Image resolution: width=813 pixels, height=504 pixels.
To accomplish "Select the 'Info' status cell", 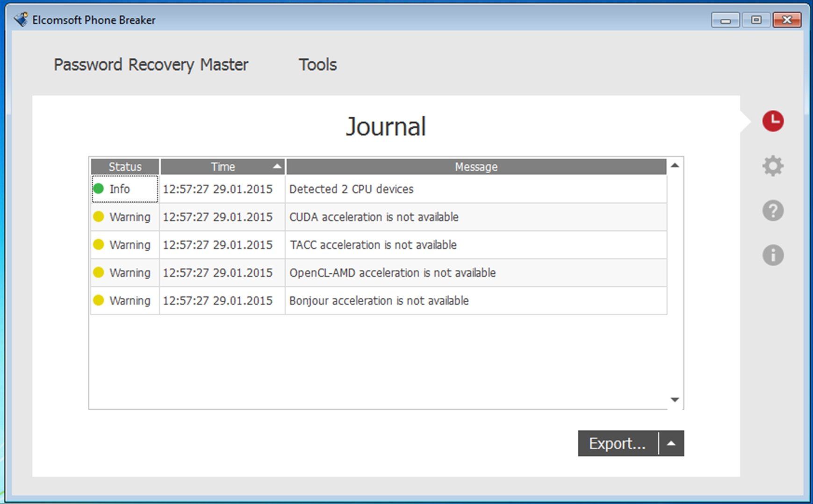I will click(125, 189).
